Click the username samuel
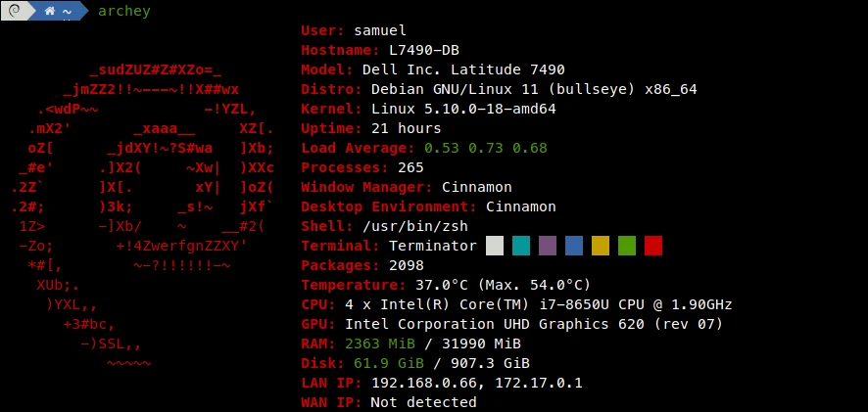 click(x=380, y=30)
